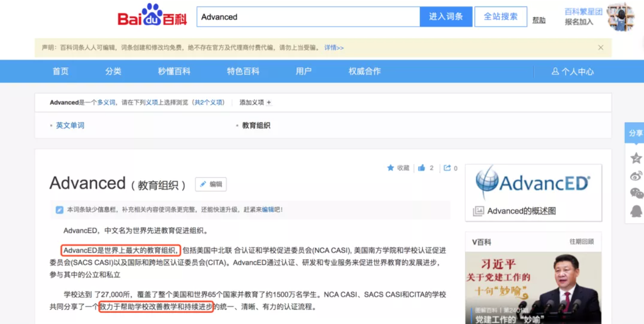Go to 首页 tab
The width and height of the screenshot is (644, 324).
61,71
